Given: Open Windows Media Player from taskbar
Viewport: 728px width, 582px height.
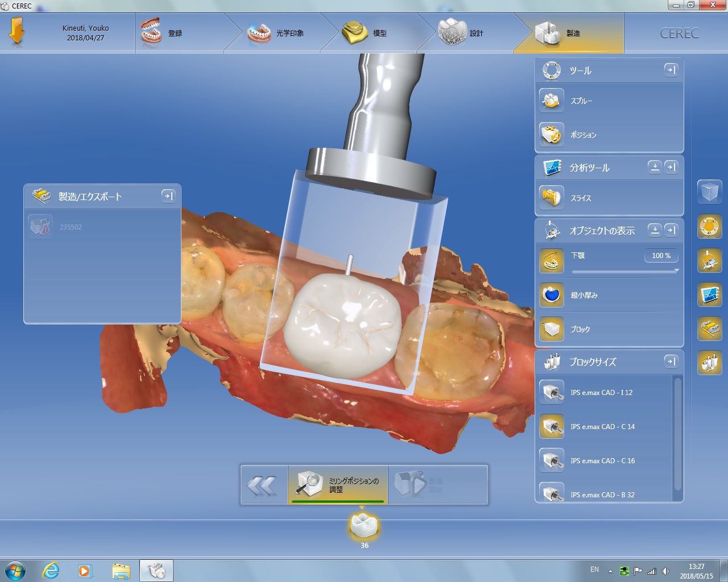Looking at the screenshot, I should tap(85, 570).
